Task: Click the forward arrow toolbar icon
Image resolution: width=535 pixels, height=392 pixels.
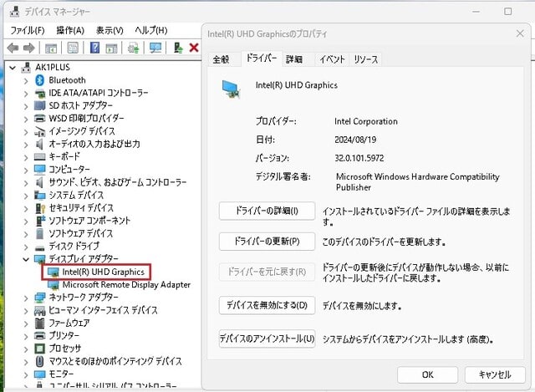Action: pyautogui.click(x=28, y=48)
